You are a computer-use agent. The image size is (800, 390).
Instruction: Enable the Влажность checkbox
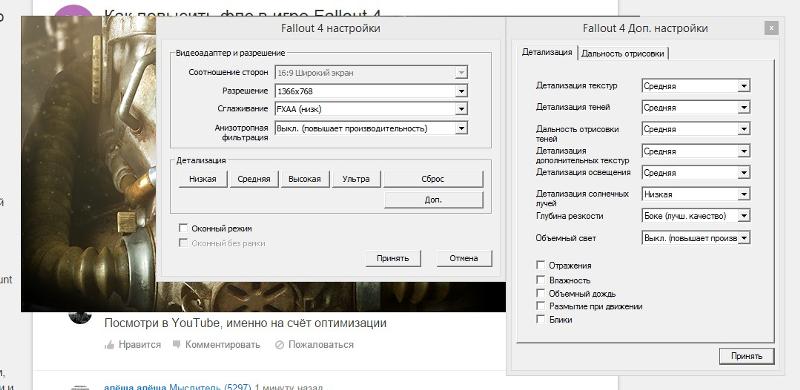pos(541,280)
